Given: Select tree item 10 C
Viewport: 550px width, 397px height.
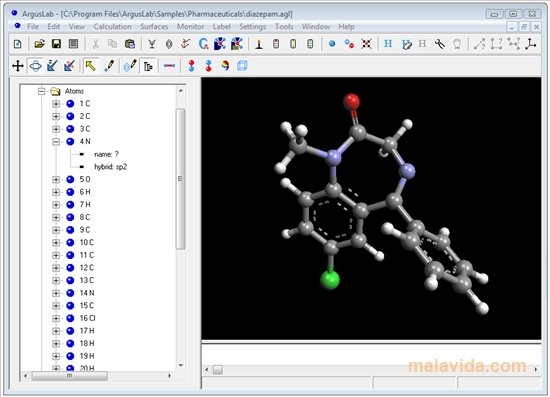Looking at the screenshot, I should [x=87, y=242].
